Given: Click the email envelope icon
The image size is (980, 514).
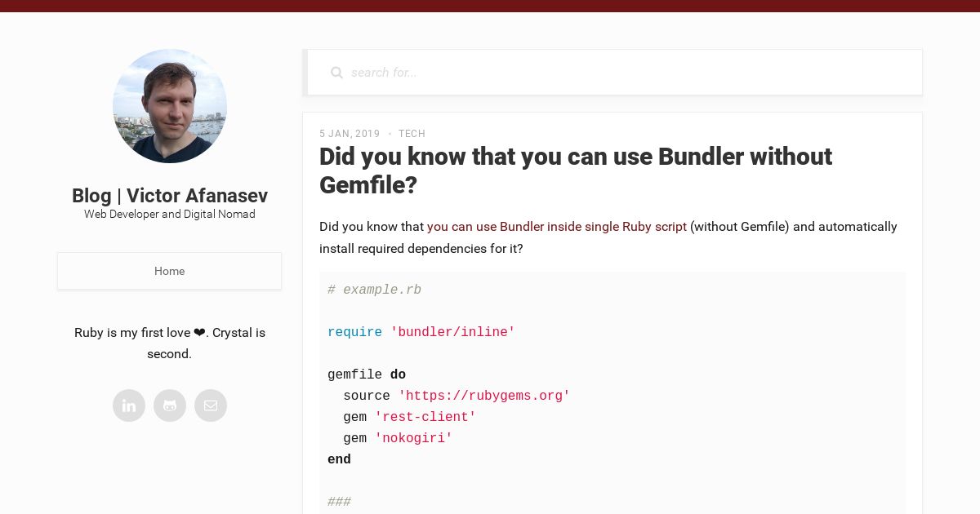Looking at the screenshot, I should [211, 405].
